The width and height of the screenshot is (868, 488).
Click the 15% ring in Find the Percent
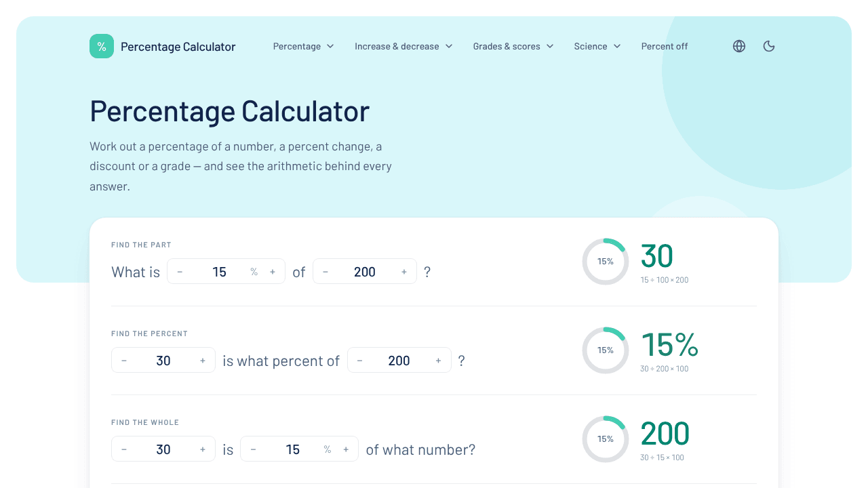point(606,350)
